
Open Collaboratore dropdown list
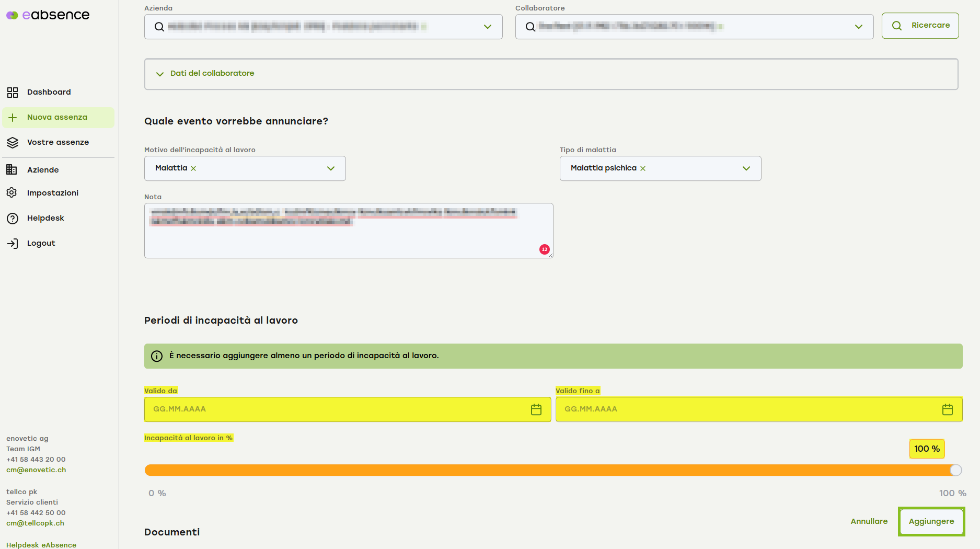coord(858,27)
